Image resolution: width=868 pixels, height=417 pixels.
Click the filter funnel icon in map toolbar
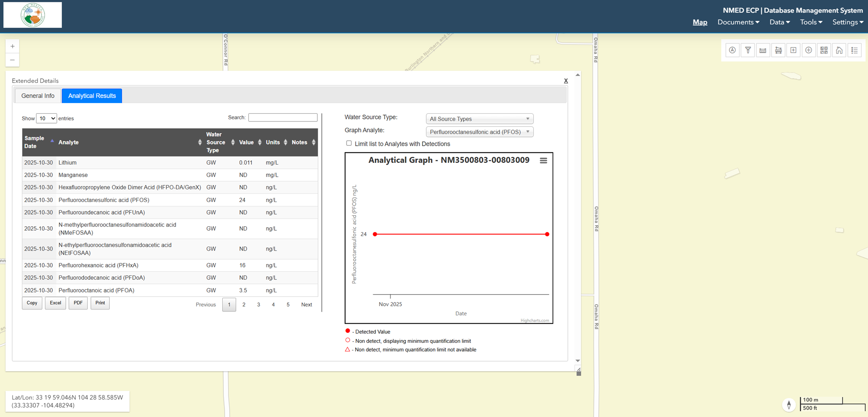[x=748, y=50]
